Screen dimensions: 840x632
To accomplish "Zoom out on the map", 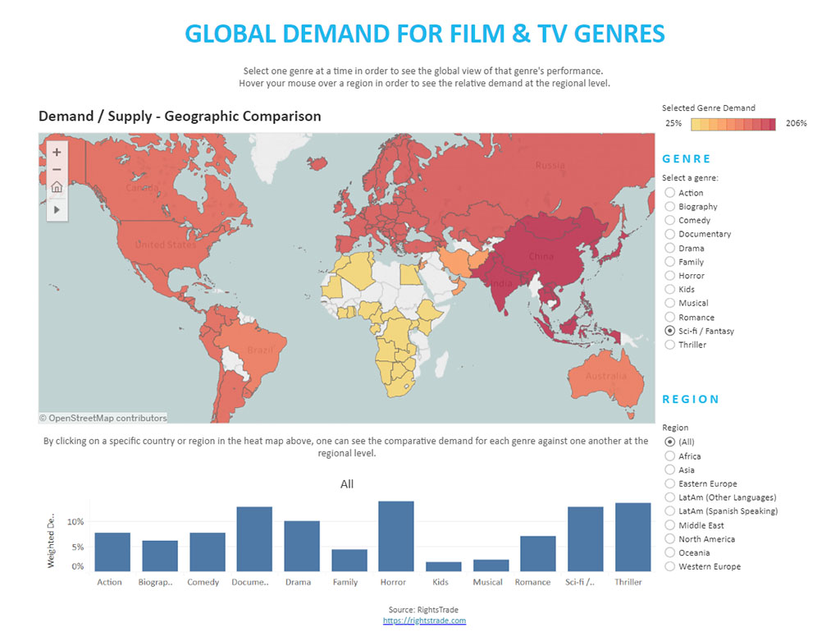I will pyautogui.click(x=57, y=170).
